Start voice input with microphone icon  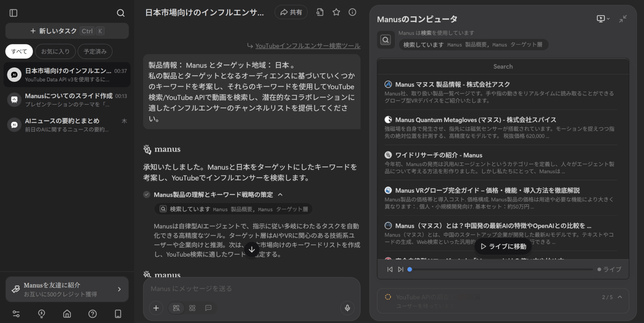click(347, 308)
